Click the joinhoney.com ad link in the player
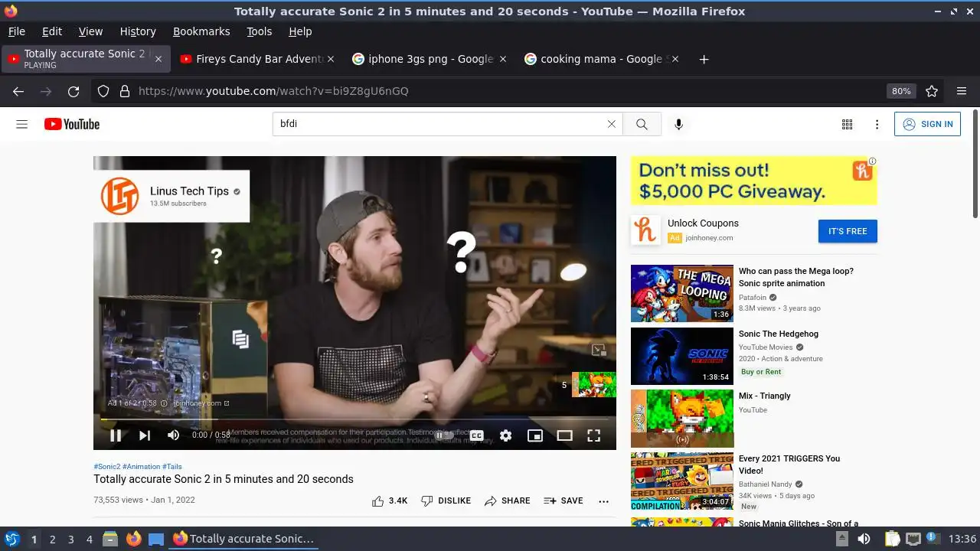 [200, 403]
